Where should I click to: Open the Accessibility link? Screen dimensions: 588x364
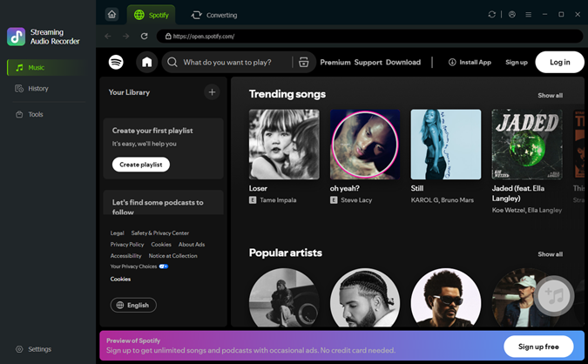126,256
